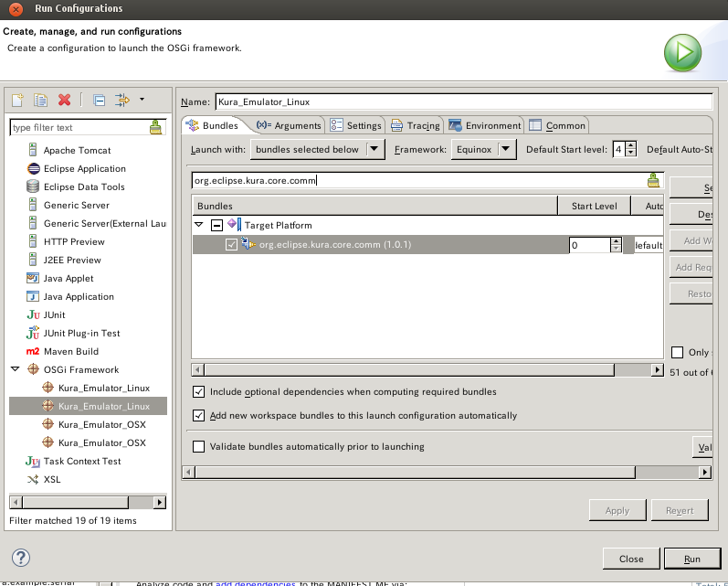728x586 pixels.
Task: Click the Name field
Action: [464, 101]
